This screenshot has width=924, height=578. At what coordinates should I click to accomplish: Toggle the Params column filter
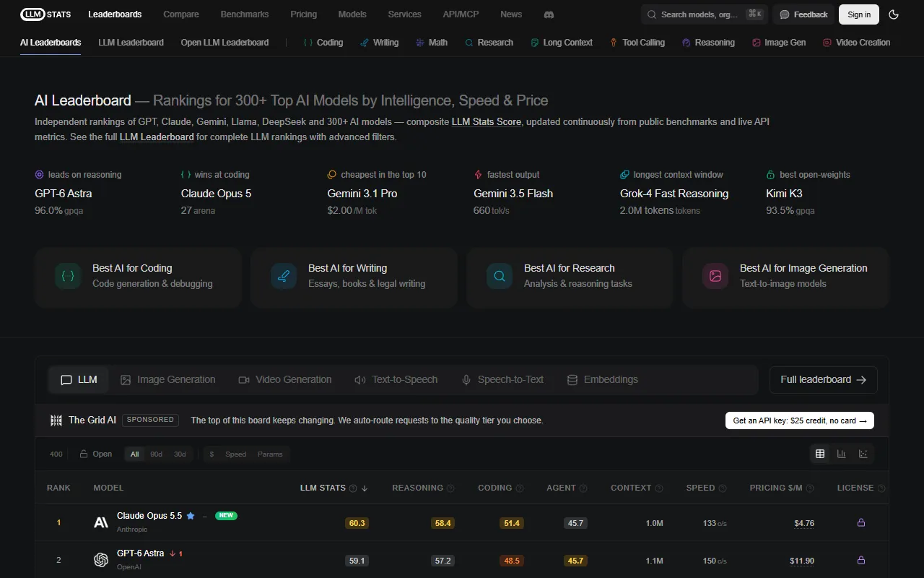[x=270, y=454]
